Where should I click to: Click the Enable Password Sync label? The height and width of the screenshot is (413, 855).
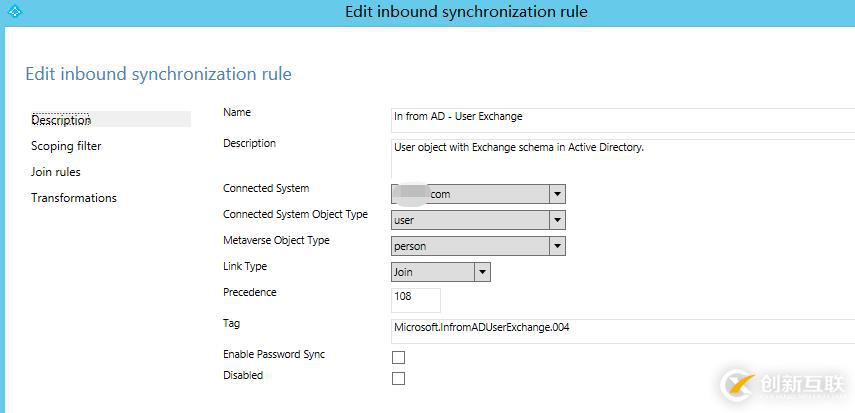274,355
